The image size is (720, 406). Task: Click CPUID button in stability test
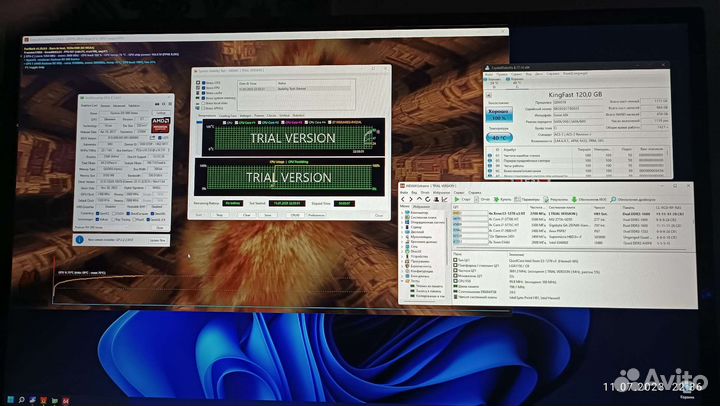pos(295,215)
